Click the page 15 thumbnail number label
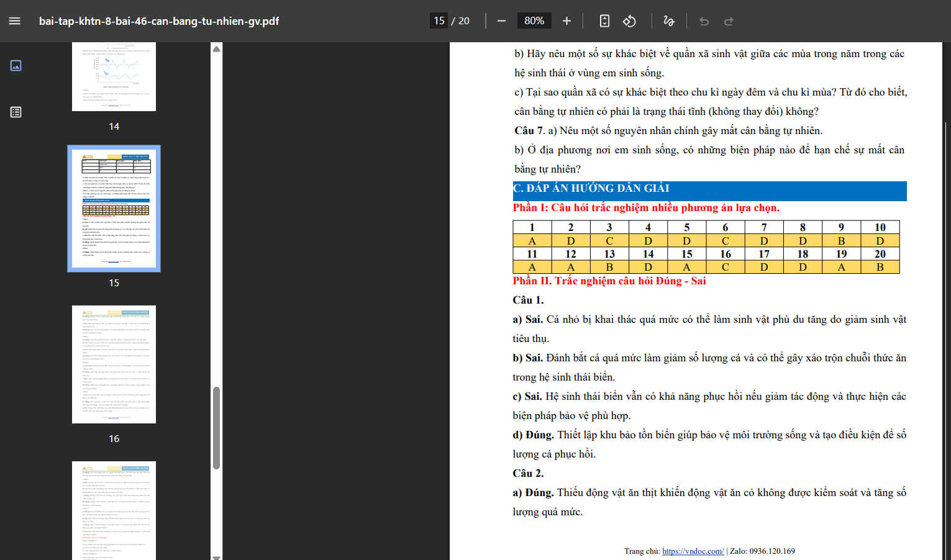This screenshot has height=560, width=951. pyautogui.click(x=114, y=282)
